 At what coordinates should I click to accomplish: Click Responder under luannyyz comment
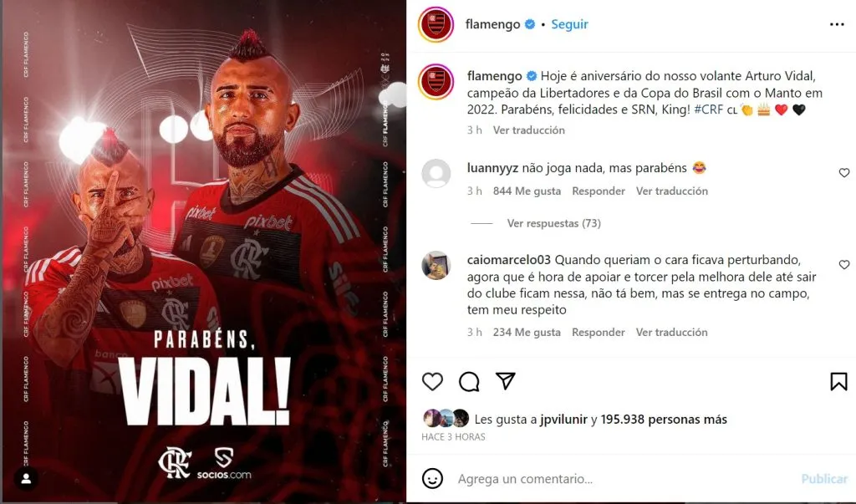(x=599, y=191)
